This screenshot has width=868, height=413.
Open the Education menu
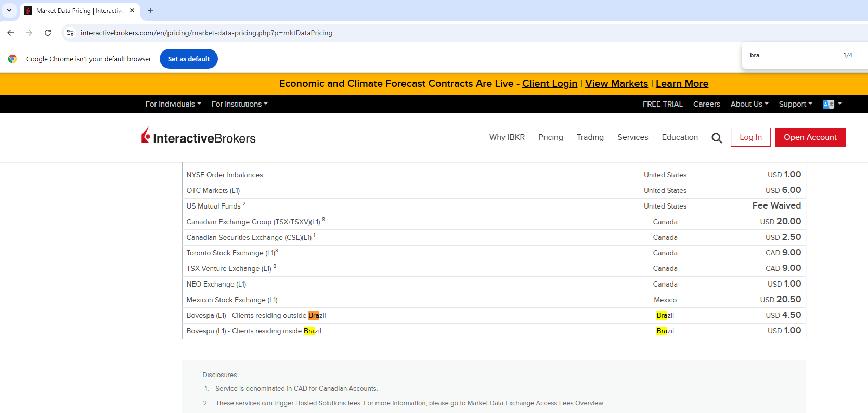(680, 137)
